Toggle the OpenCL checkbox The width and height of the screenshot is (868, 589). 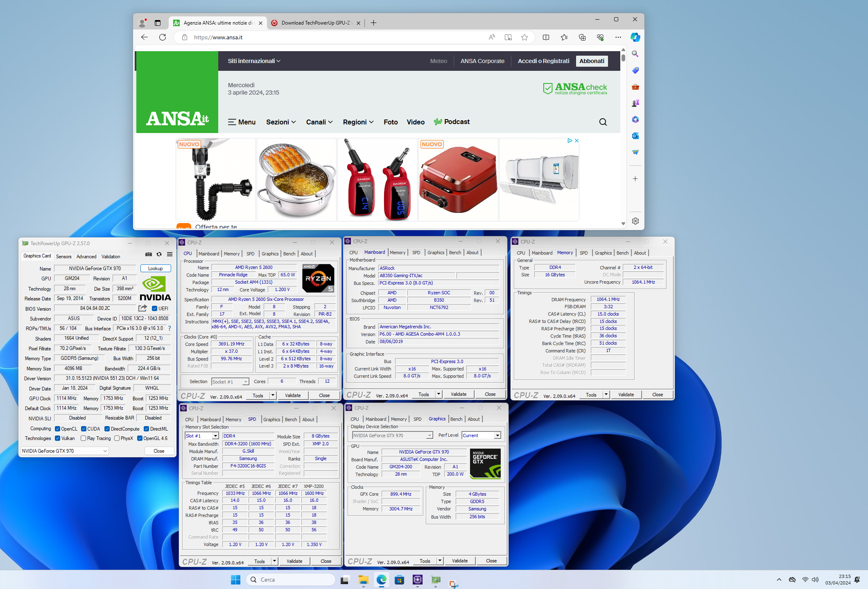click(58, 429)
